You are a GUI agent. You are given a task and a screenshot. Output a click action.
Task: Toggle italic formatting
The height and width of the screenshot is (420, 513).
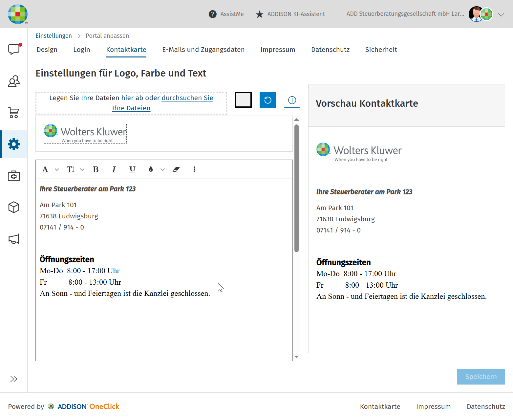[x=114, y=169]
